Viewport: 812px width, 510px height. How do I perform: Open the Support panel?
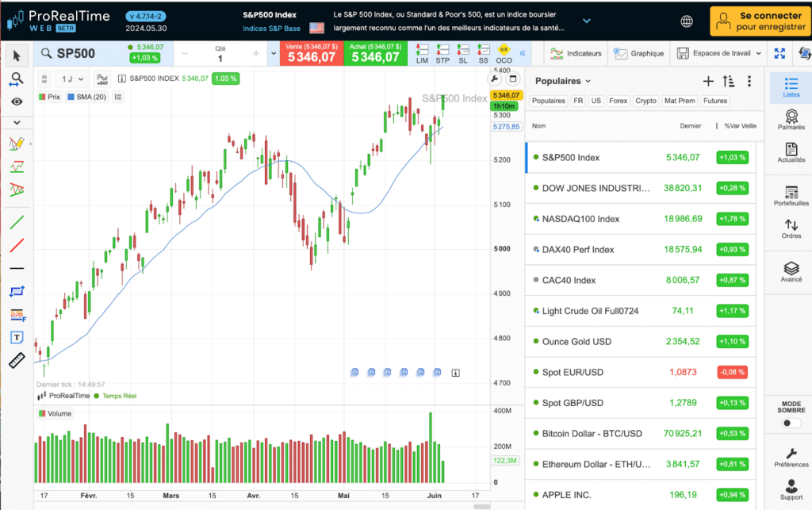[x=791, y=490]
